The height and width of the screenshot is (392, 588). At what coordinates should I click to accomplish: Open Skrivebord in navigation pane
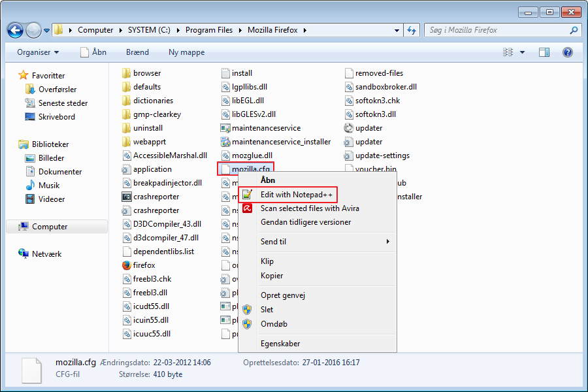[x=50, y=117]
